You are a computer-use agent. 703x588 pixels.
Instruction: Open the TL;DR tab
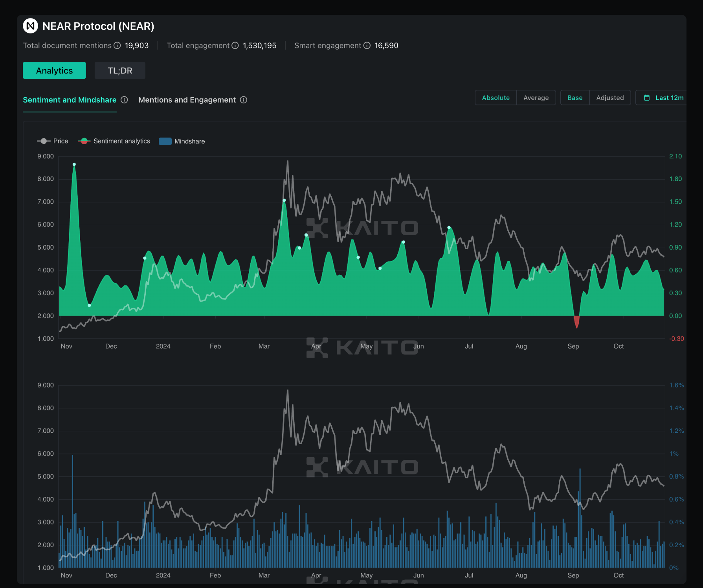120,70
